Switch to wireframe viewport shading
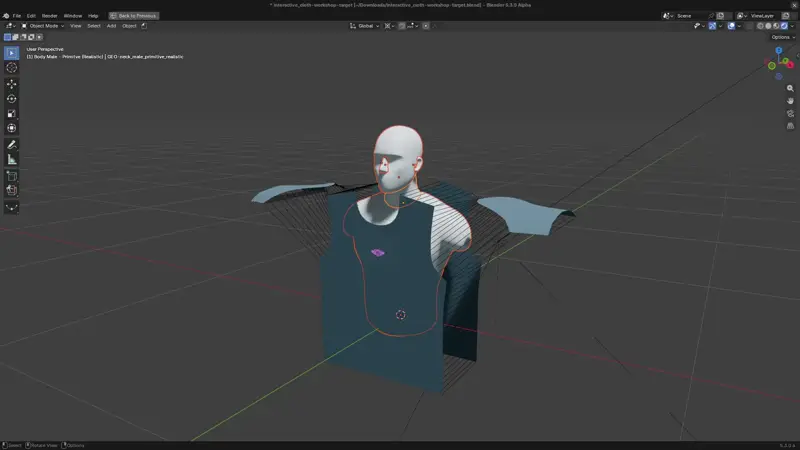The height and width of the screenshot is (450, 800). pyautogui.click(x=760, y=26)
